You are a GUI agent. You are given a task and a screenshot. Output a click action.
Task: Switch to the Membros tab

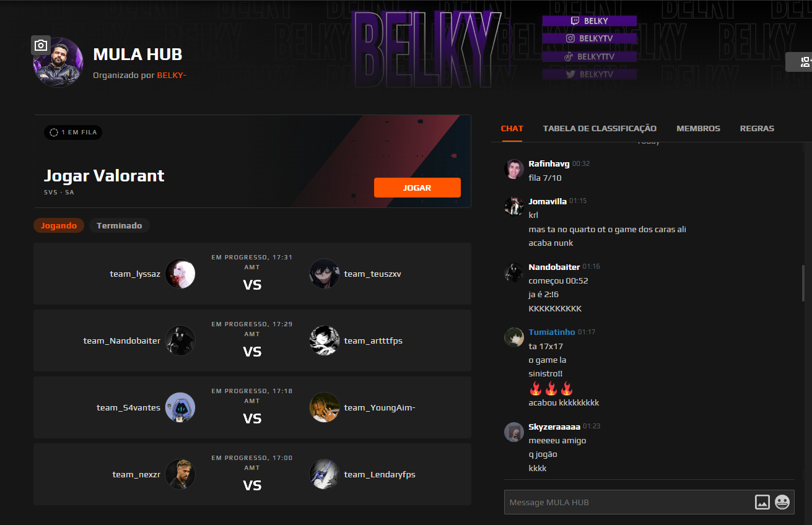tap(698, 128)
